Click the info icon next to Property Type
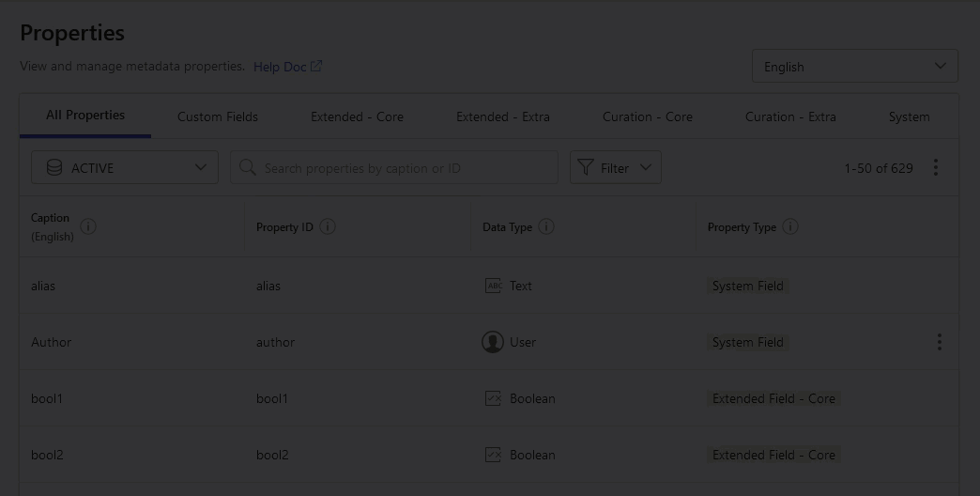The width and height of the screenshot is (980, 496). (x=790, y=226)
